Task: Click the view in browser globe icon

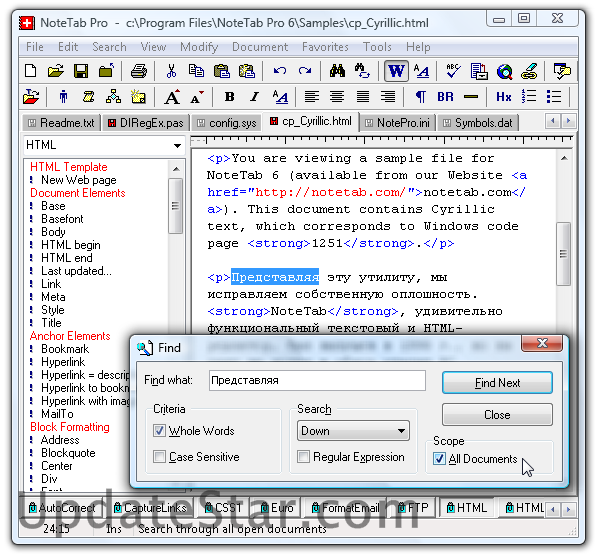Action: [x=505, y=71]
